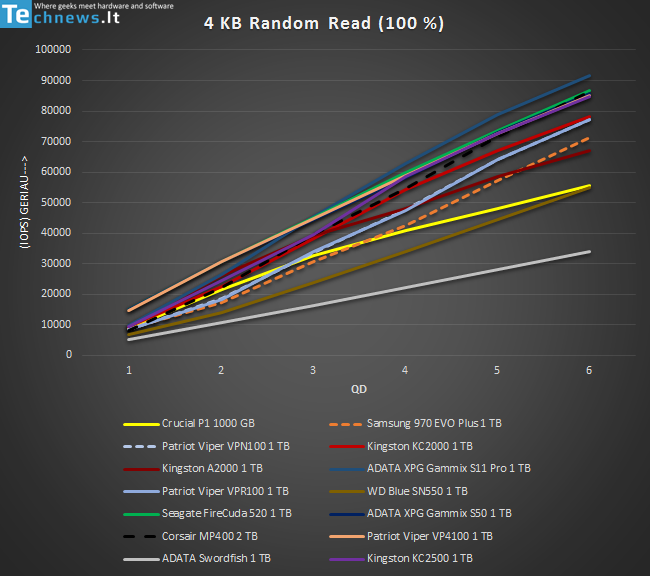Click the chart title '4 KB Random Read (100 %)'
The height and width of the screenshot is (576, 650).
point(324,23)
